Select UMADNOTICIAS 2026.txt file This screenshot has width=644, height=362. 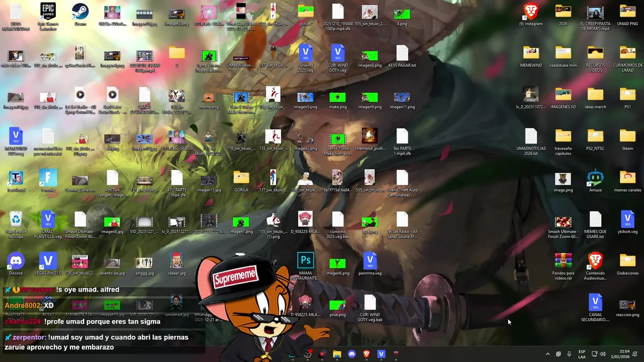pos(531,142)
